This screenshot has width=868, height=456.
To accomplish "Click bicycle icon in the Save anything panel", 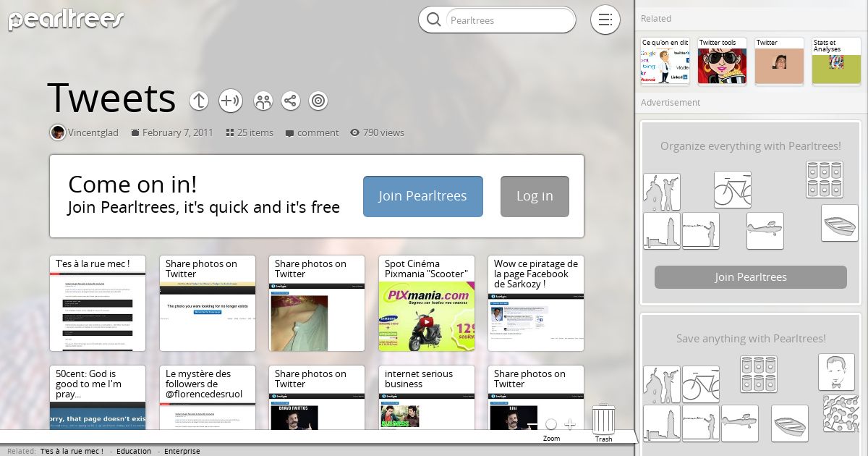I will [701, 384].
